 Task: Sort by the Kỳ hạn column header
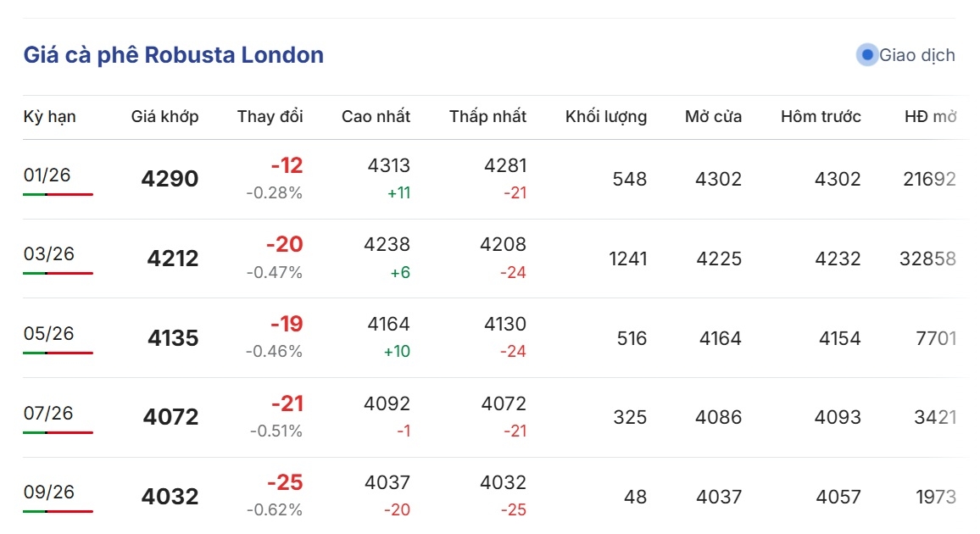[49, 117]
